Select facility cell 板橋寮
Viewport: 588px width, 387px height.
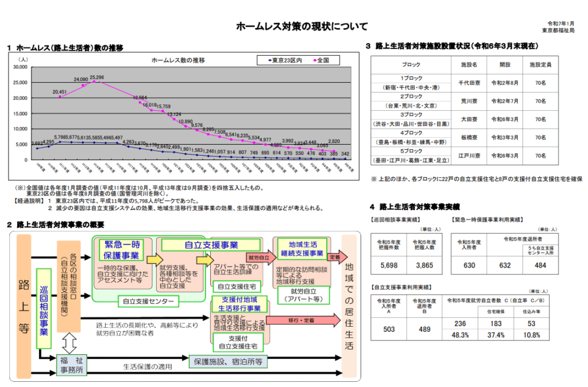coord(469,138)
